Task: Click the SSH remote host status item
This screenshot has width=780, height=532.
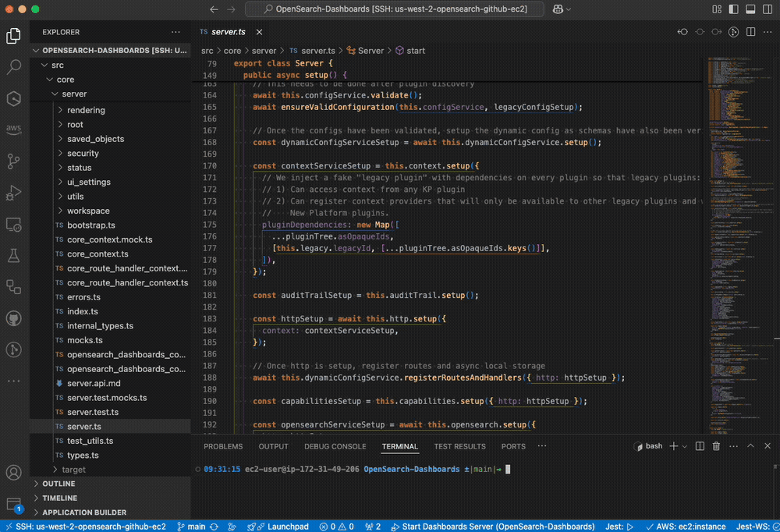Action: click(x=86, y=527)
